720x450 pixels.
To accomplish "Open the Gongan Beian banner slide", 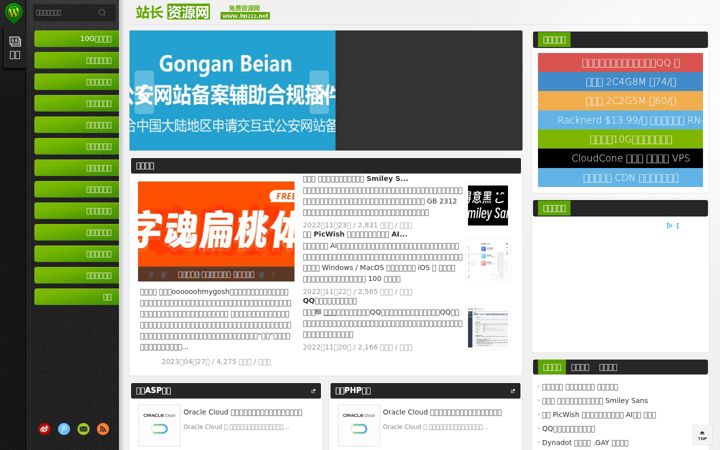I will pyautogui.click(x=232, y=90).
